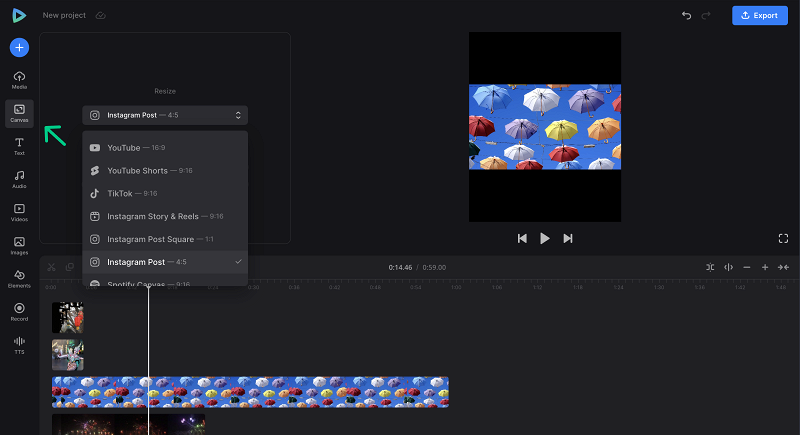Select the umbrellas video clip on timeline
The width and height of the screenshot is (800, 435).
tap(250, 392)
